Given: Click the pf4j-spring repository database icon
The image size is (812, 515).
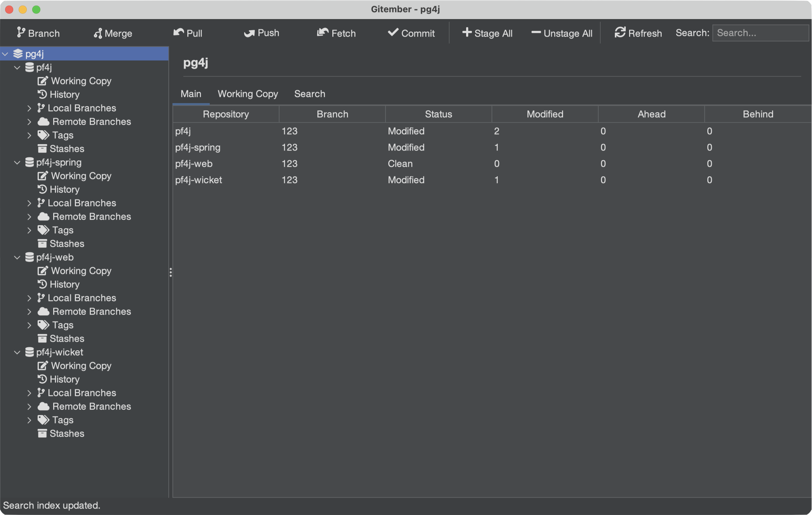Looking at the screenshot, I should [29, 162].
